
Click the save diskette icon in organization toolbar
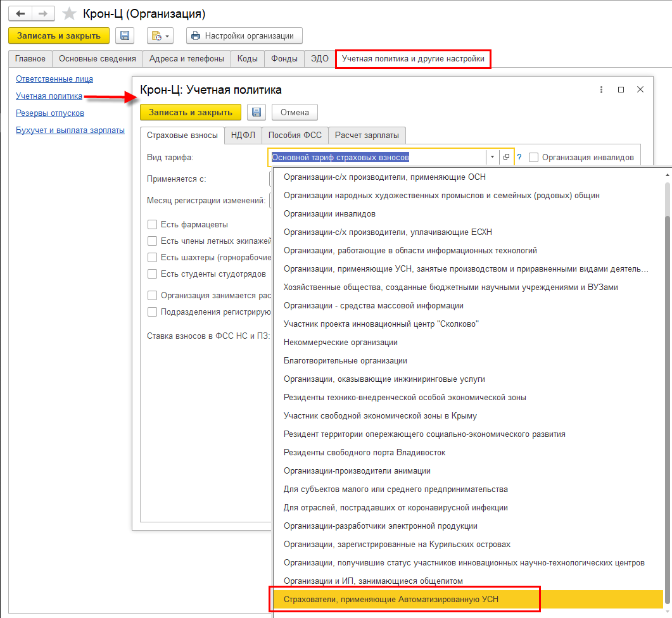[x=125, y=35]
